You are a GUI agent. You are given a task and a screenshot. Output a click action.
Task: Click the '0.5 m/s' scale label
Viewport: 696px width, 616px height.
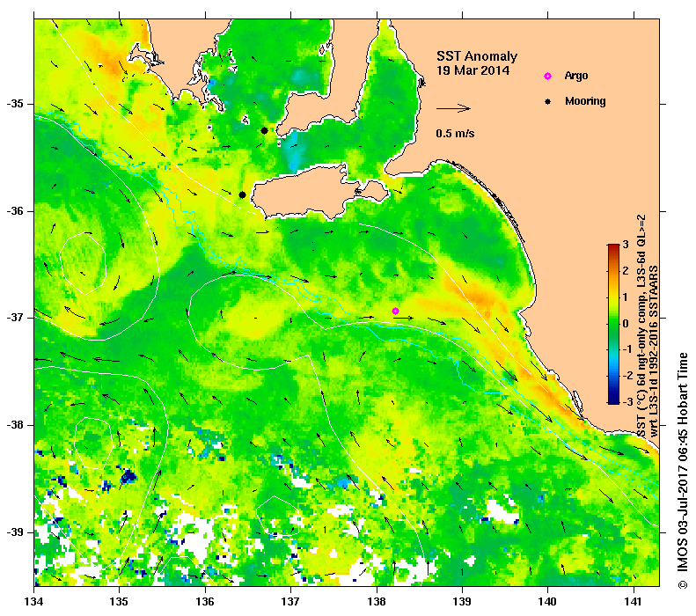point(455,134)
